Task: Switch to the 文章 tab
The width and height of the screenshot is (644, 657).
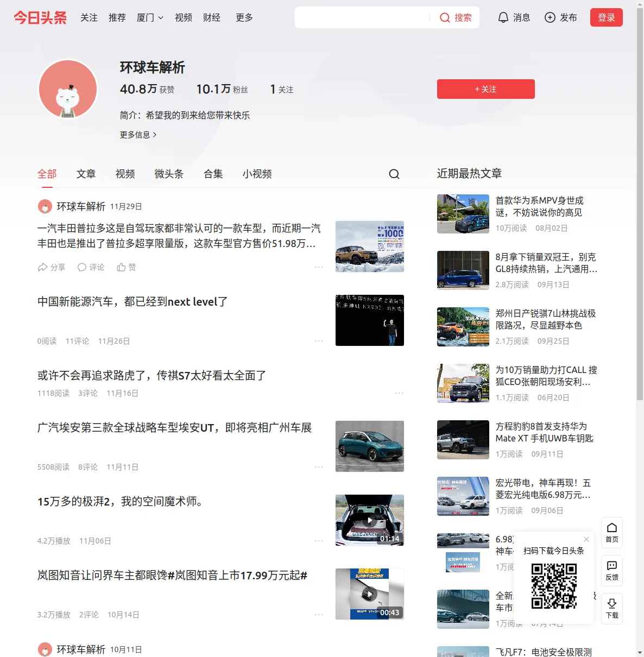Action: [86, 174]
